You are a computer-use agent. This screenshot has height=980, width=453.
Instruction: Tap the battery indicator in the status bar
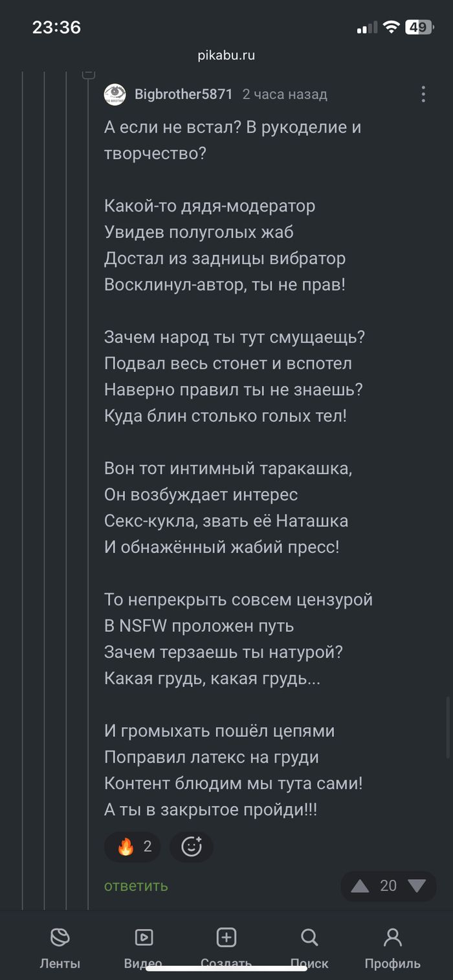[x=419, y=27]
